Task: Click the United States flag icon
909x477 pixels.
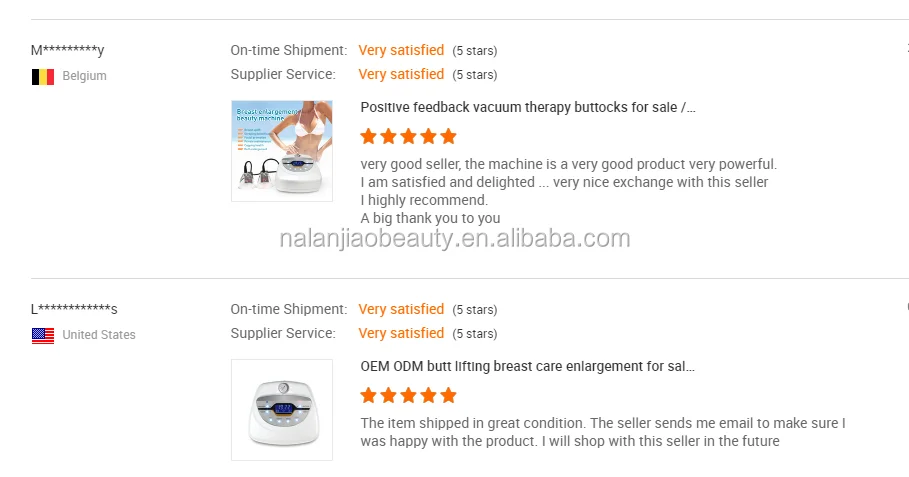Action: pyautogui.click(x=42, y=335)
